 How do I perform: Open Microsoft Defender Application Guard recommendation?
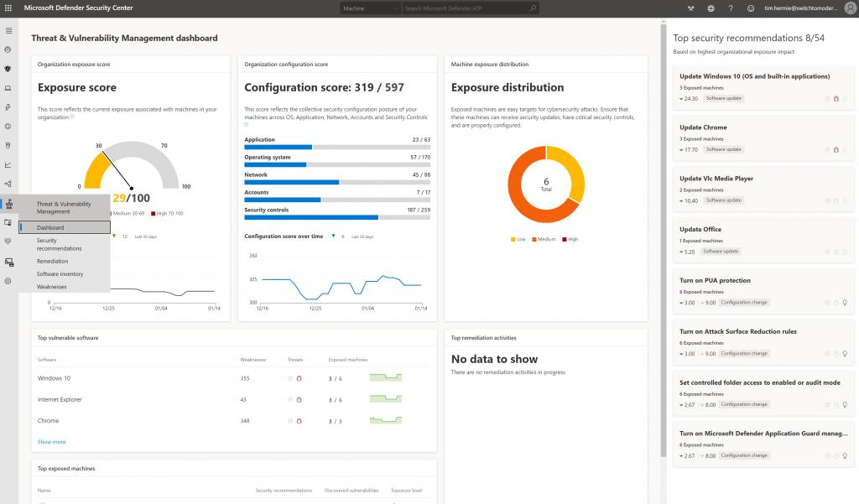763,444
